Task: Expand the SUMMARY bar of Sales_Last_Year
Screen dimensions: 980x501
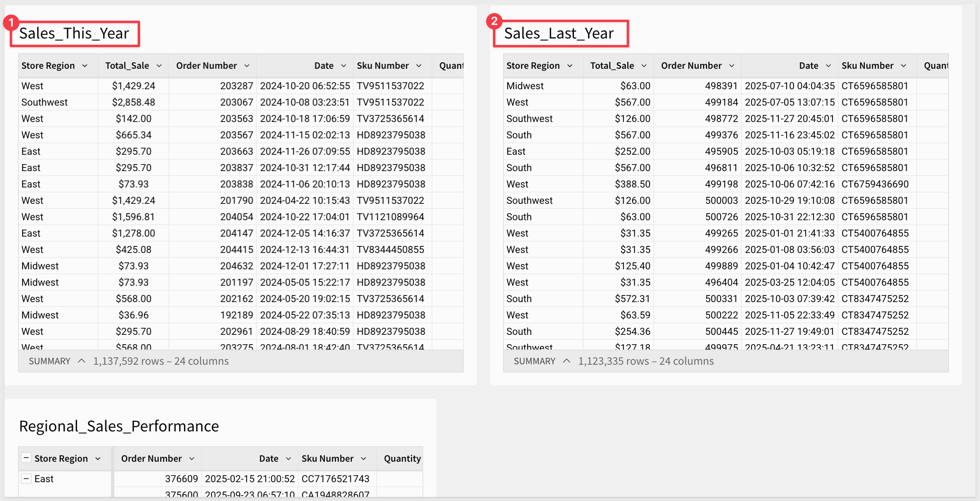Action: (566, 361)
